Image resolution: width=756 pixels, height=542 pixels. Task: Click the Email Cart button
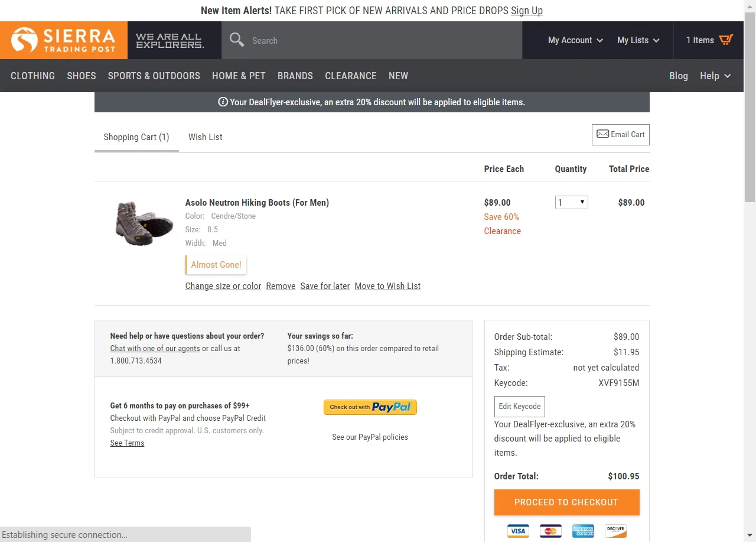click(x=621, y=135)
